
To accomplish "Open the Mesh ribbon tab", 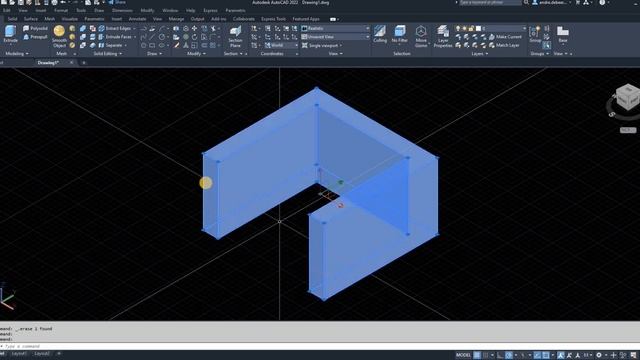I will (x=50, y=19).
